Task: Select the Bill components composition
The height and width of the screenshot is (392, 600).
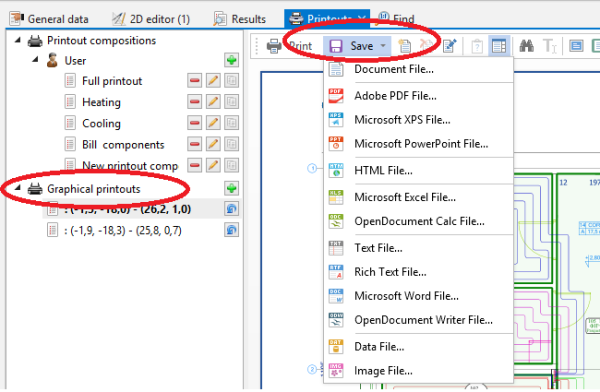Action: coord(123,145)
